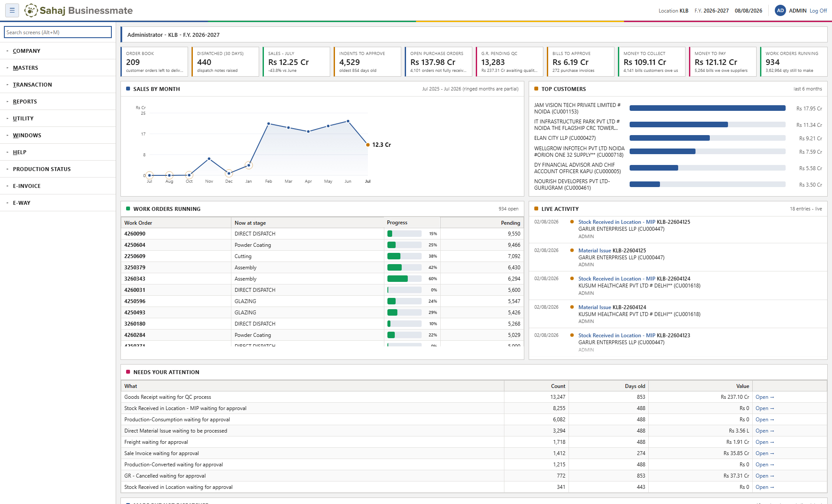Click the Nov data point on sales chart
This screenshot has height=504, width=832.
(209, 159)
